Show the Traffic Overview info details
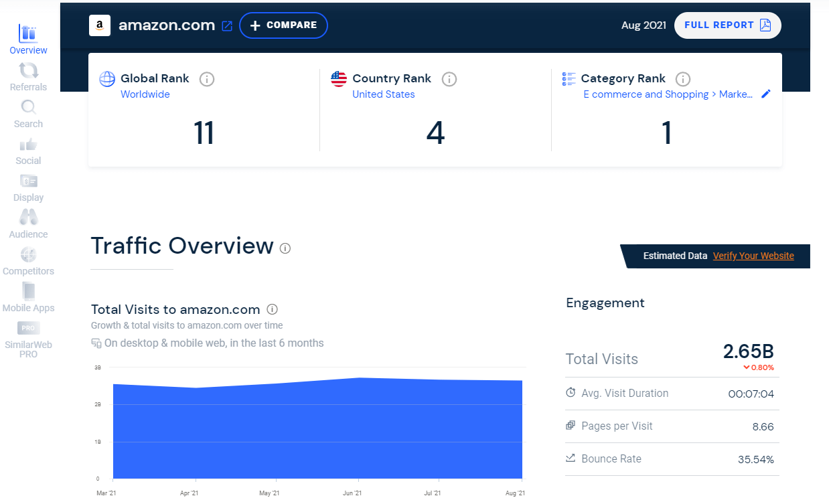This screenshot has width=829, height=504. (x=285, y=248)
